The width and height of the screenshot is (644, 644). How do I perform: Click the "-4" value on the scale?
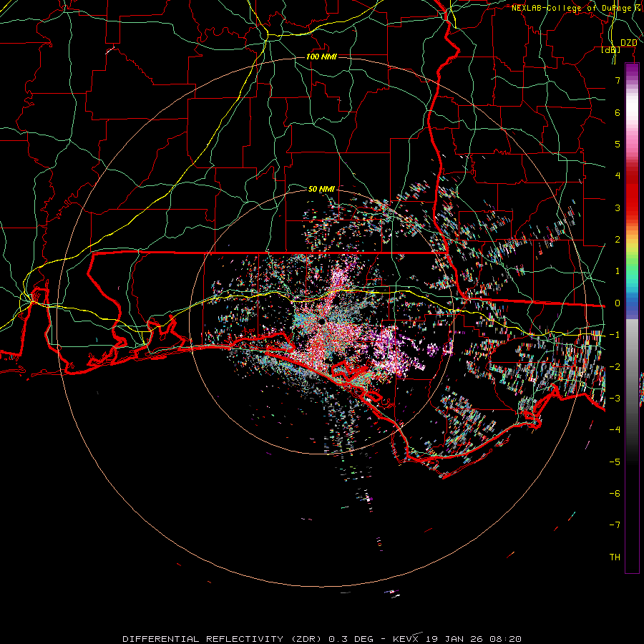pos(615,429)
